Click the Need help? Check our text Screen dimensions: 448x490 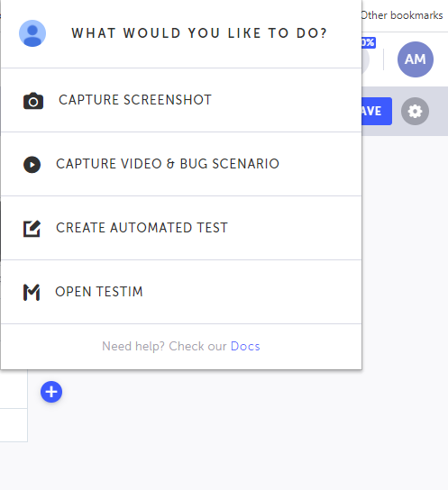tap(164, 346)
